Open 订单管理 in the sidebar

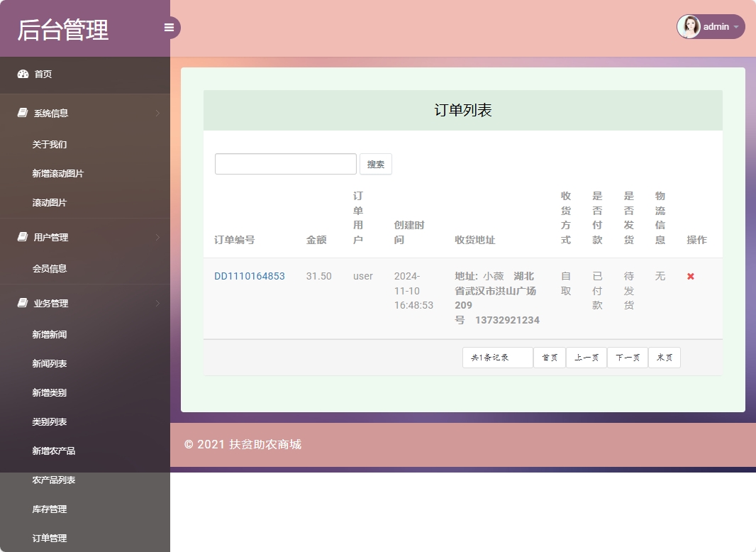pos(50,539)
